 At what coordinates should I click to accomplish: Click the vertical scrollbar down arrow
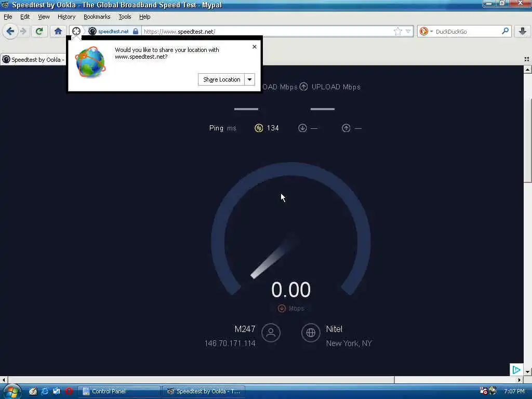(528, 372)
